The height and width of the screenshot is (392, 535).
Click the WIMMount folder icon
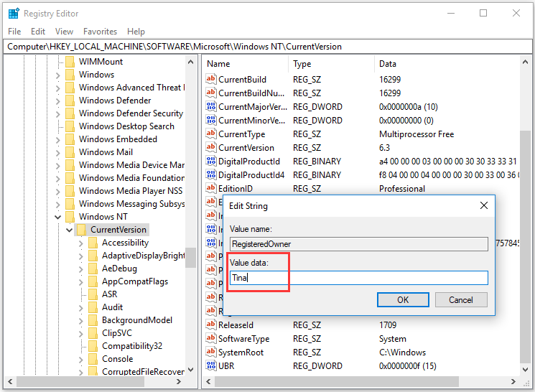click(x=70, y=62)
